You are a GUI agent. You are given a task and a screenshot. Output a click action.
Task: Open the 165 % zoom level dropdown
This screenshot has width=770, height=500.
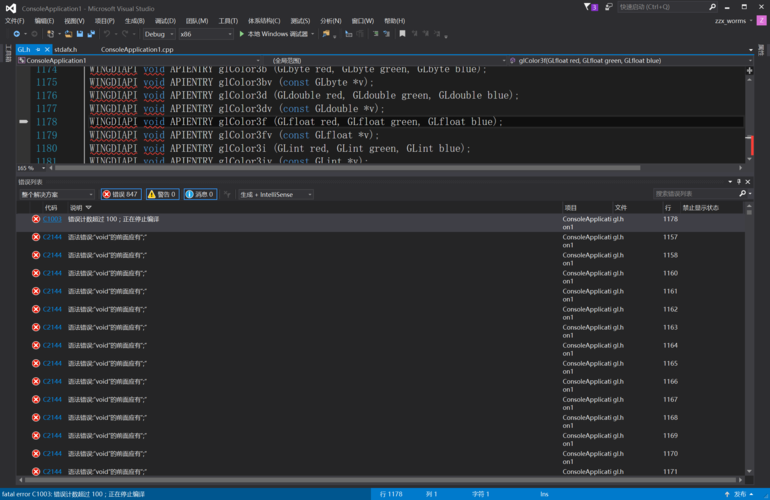(x=31, y=168)
